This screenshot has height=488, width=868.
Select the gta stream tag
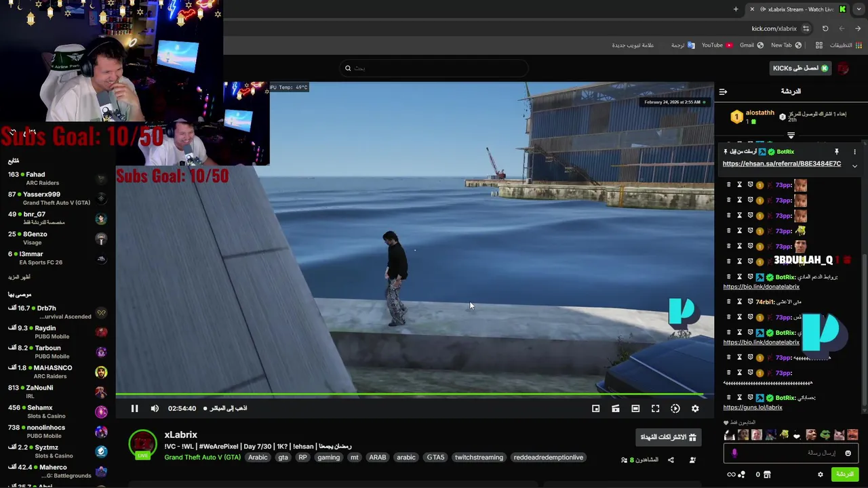click(x=283, y=457)
